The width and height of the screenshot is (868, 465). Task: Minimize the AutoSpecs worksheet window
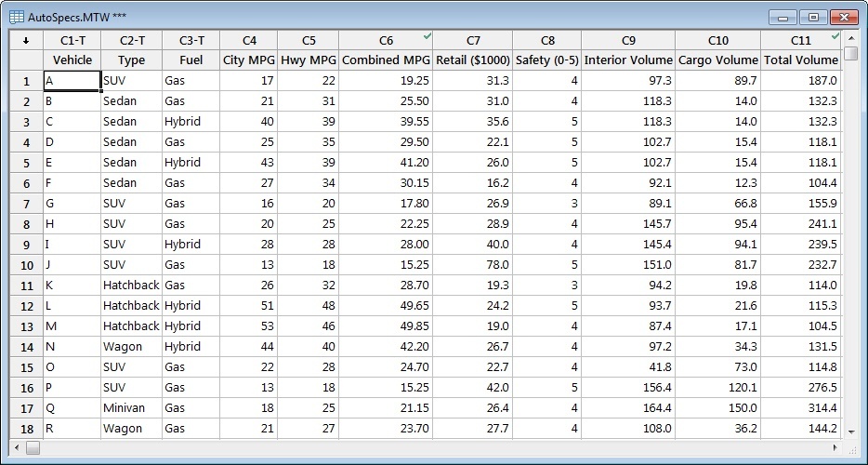[784, 17]
